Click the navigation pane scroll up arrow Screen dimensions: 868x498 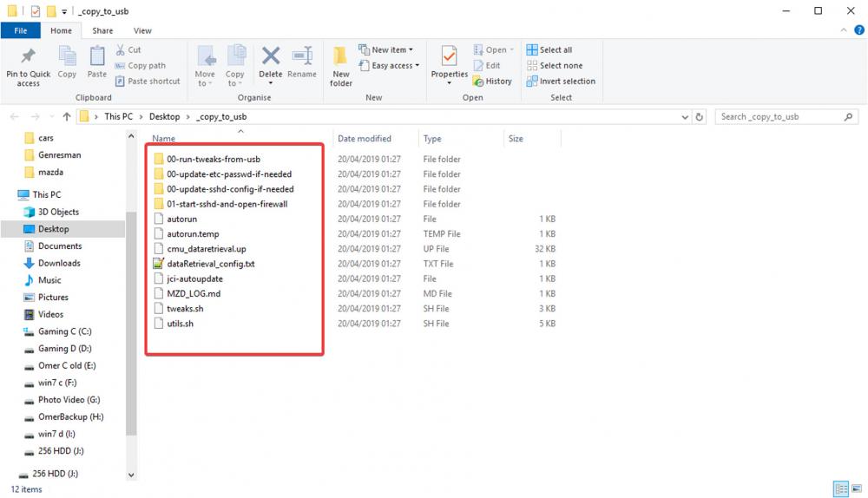(x=131, y=136)
